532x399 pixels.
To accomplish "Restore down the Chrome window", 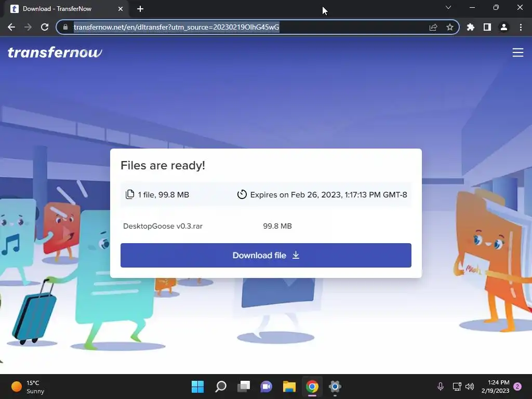I will (496, 7).
